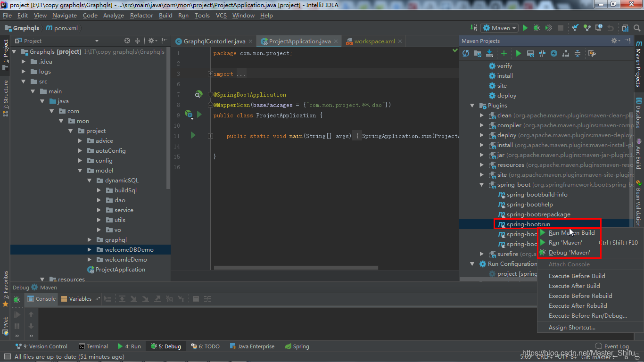
Task: Toggle Maven offline mode
Action: (542, 53)
